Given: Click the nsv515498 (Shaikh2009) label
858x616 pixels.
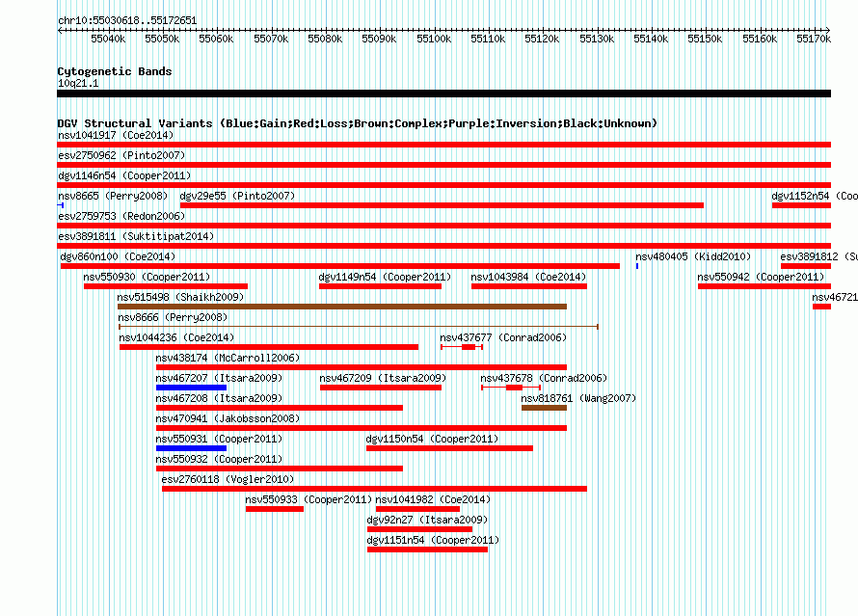Looking at the screenshot, I should [180, 297].
